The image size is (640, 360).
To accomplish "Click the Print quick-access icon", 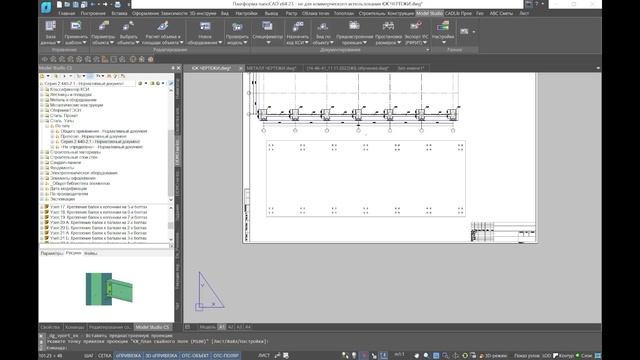I will [x=118, y=4].
